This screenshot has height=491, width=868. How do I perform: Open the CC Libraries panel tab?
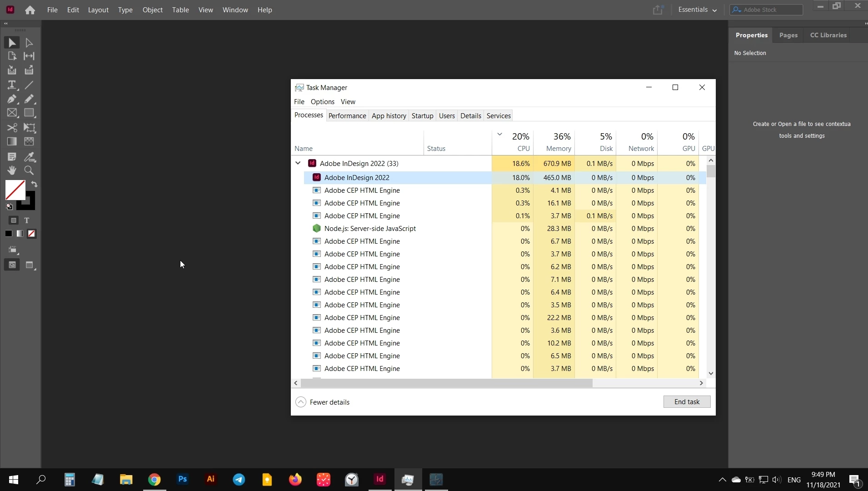[x=828, y=35]
